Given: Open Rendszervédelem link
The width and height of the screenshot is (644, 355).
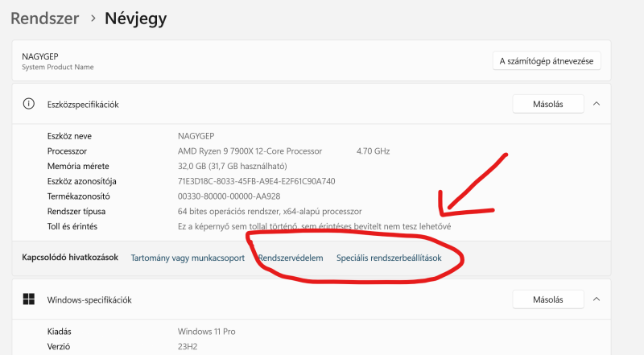Looking at the screenshot, I should click(x=291, y=258).
